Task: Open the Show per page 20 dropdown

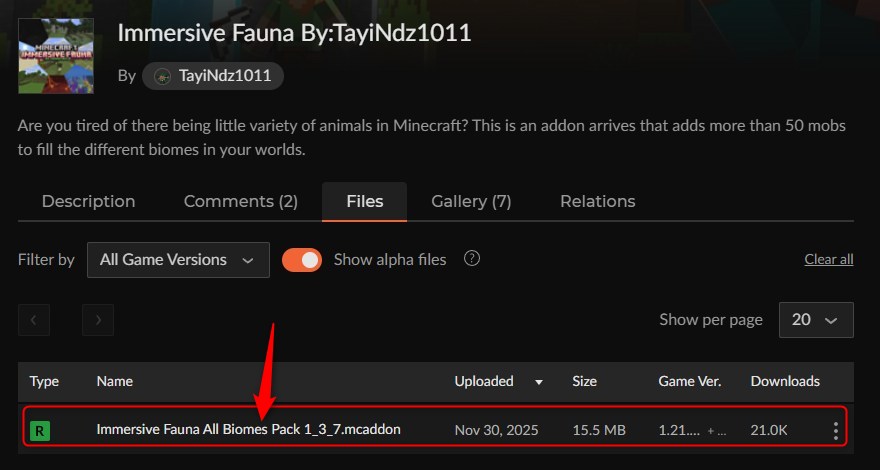Action: tap(816, 320)
